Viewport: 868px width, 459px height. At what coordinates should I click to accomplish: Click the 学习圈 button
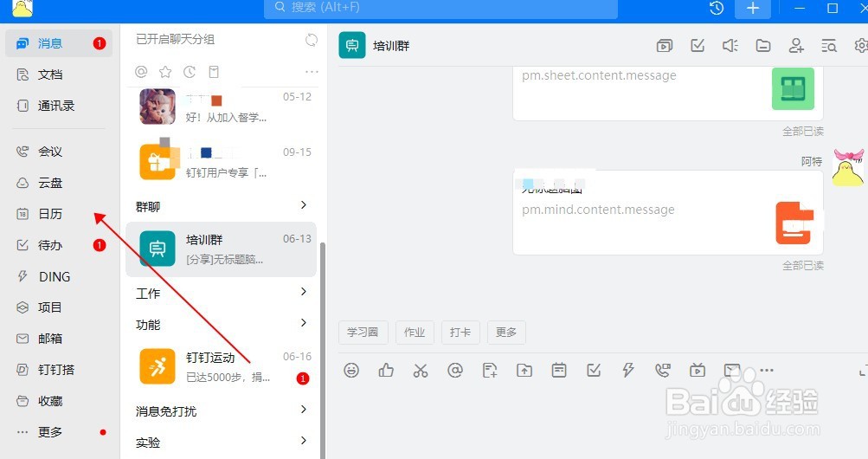(x=363, y=333)
